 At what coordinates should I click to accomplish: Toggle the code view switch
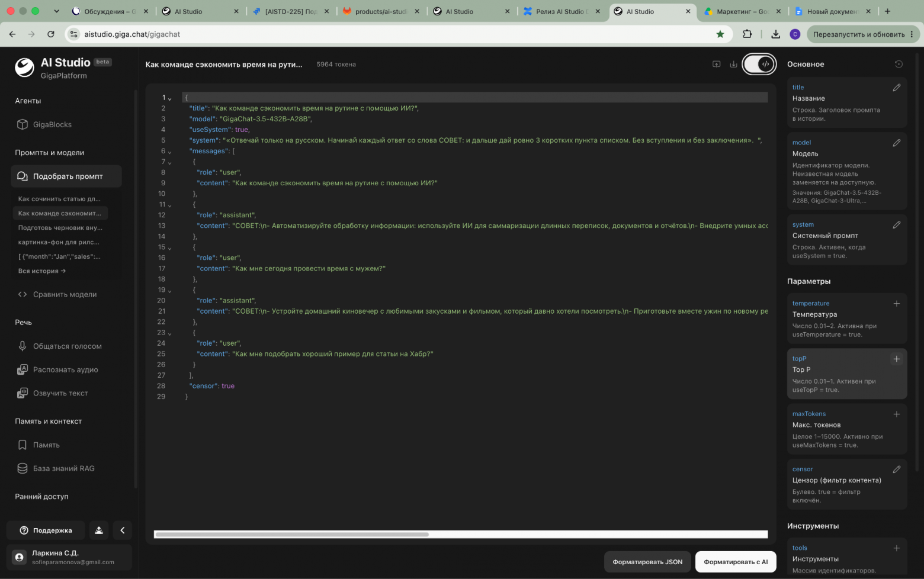759,64
